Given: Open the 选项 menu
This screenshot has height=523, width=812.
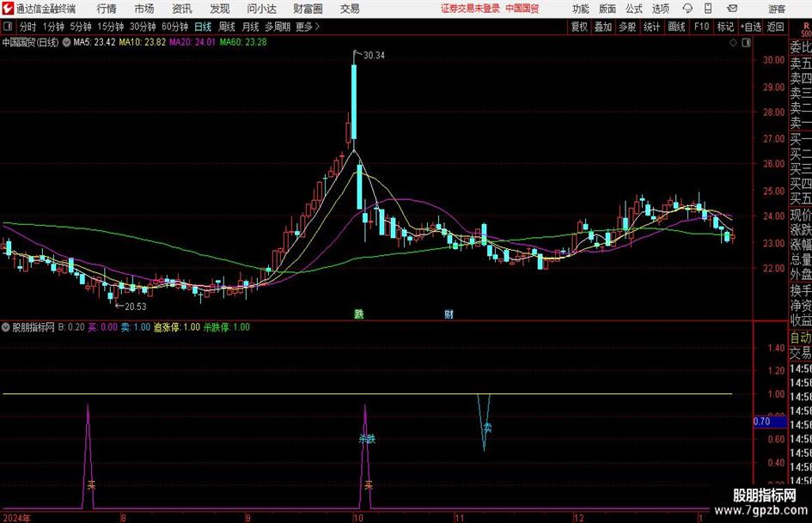Looking at the screenshot, I should [660, 9].
